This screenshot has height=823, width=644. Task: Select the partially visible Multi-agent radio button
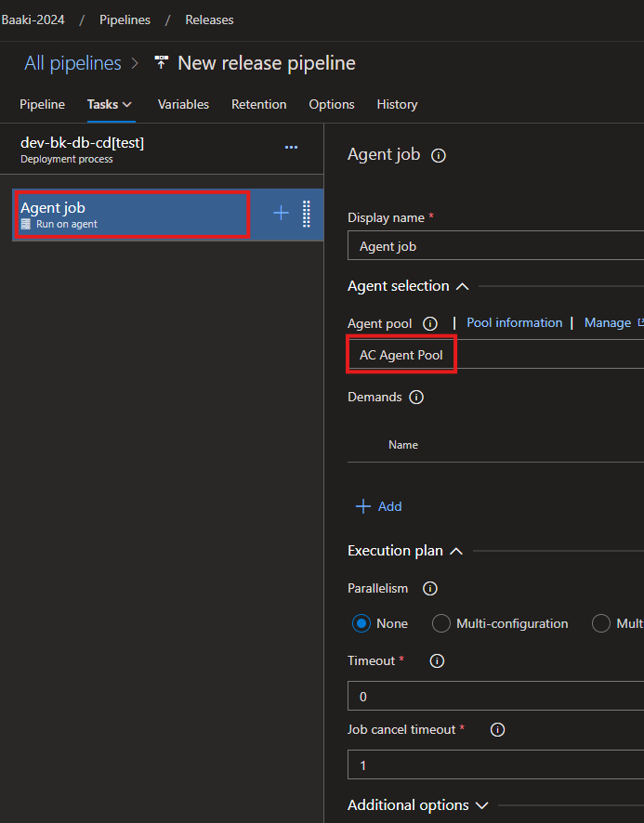601,623
